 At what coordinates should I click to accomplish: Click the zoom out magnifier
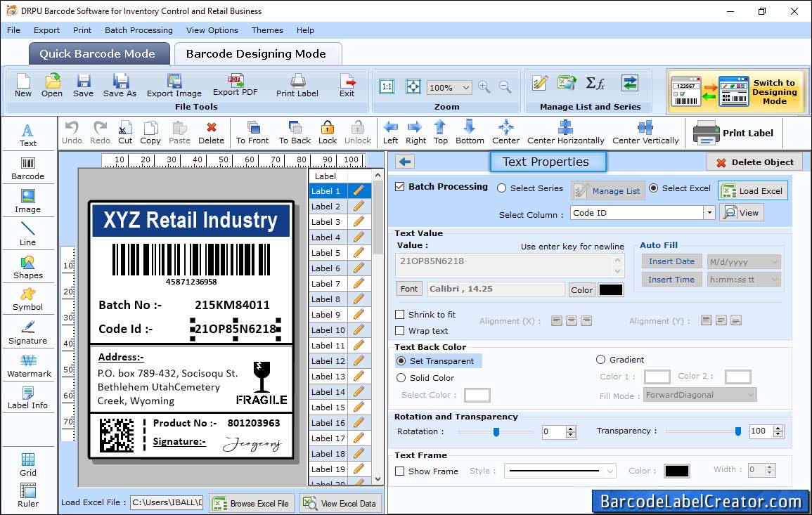(505, 87)
